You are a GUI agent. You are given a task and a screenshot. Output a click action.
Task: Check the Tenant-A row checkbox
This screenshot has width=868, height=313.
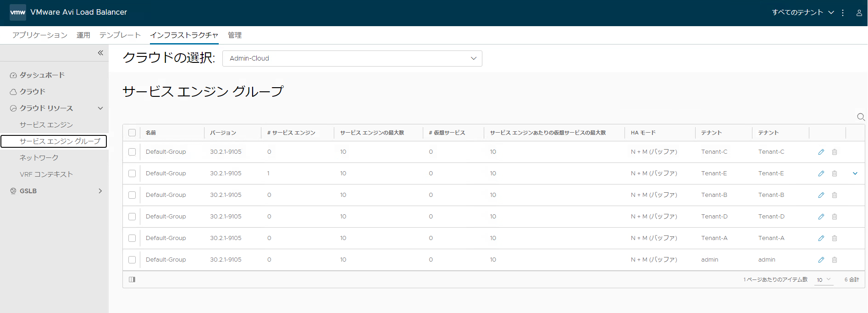click(x=132, y=238)
